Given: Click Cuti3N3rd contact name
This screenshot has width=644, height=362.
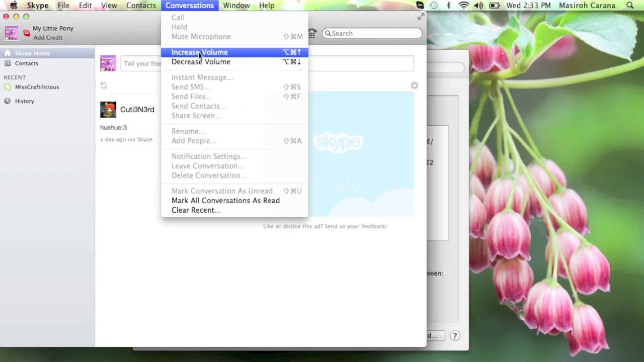Looking at the screenshot, I should click(137, 110).
